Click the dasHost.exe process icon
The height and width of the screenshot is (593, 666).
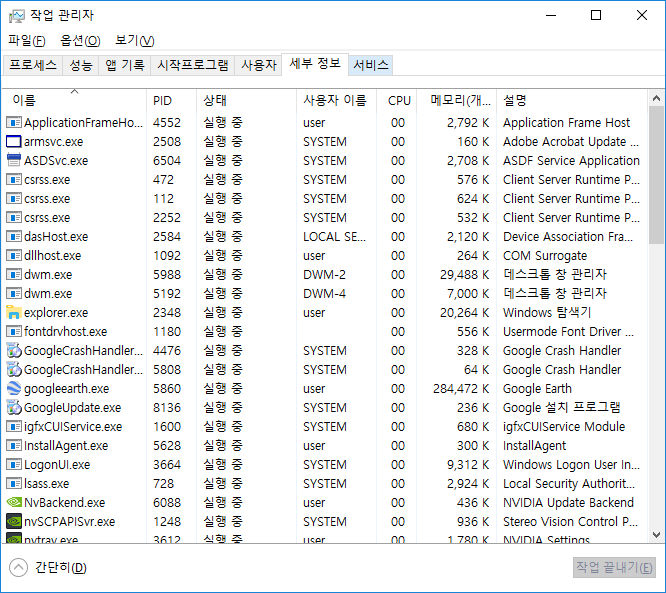pos(14,236)
